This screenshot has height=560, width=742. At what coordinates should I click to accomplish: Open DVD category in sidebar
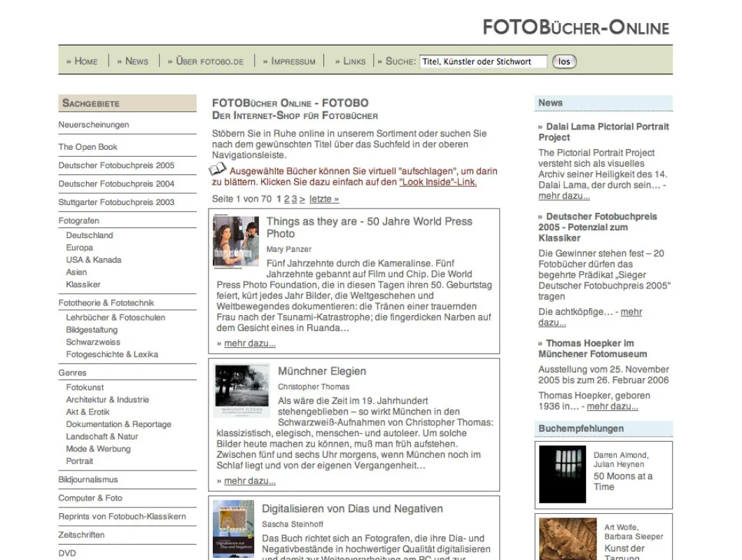[67, 554]
